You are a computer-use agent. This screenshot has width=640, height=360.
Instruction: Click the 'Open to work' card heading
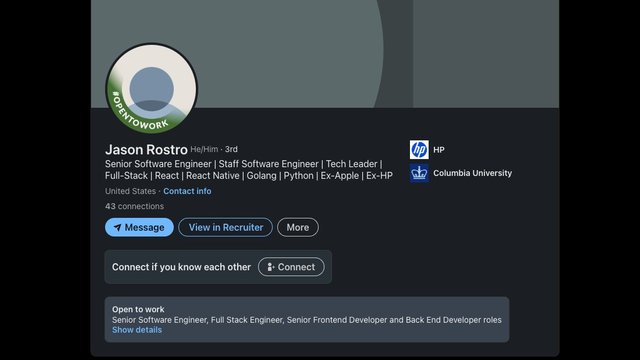coord(138,309)
